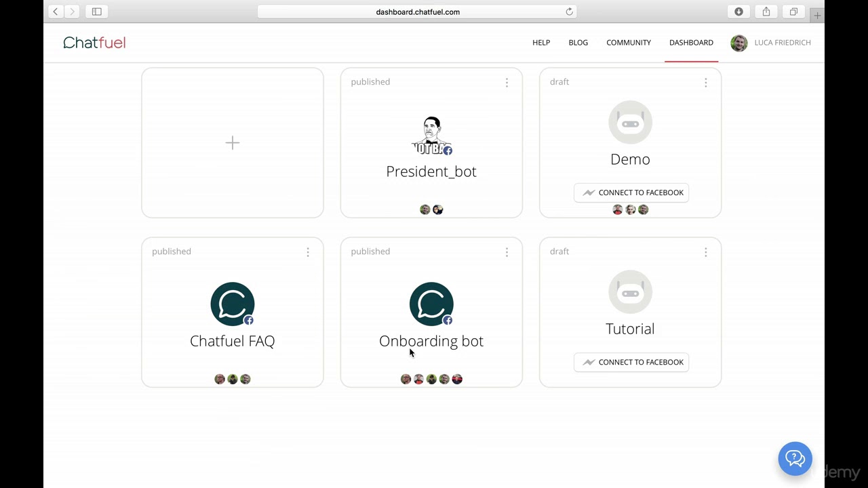Open the blue live chat support bubble

[x=795, y=459]
